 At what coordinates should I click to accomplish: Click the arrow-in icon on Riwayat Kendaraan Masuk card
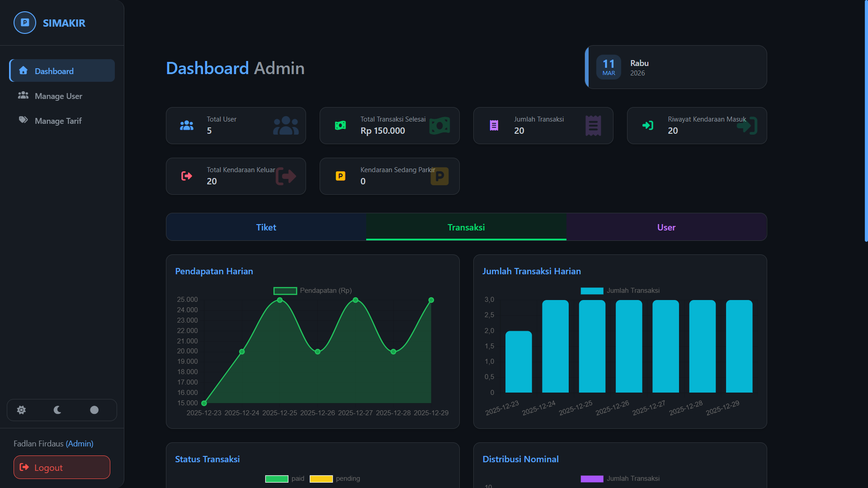(648, 125)
